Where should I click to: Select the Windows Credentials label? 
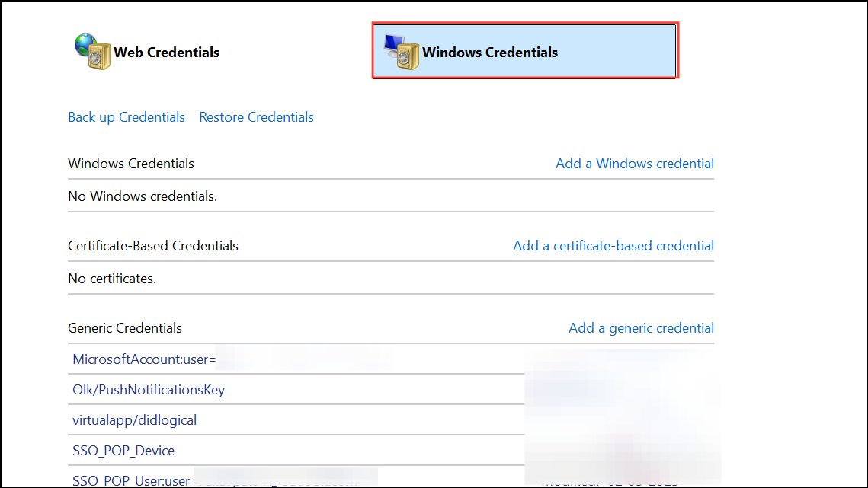pyautogui.click(x=490, y=52)
